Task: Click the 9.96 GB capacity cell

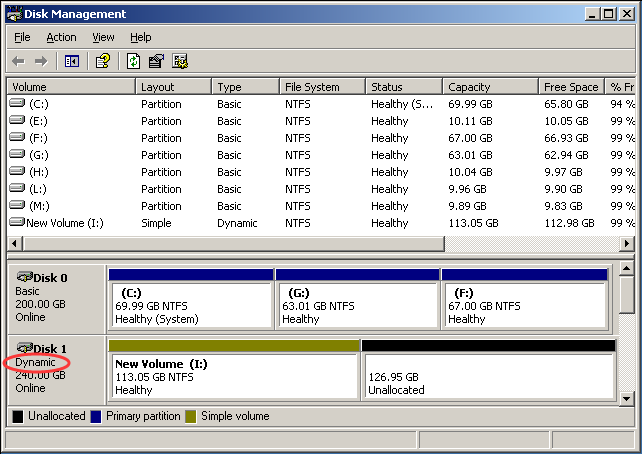Action: [467, 189]
